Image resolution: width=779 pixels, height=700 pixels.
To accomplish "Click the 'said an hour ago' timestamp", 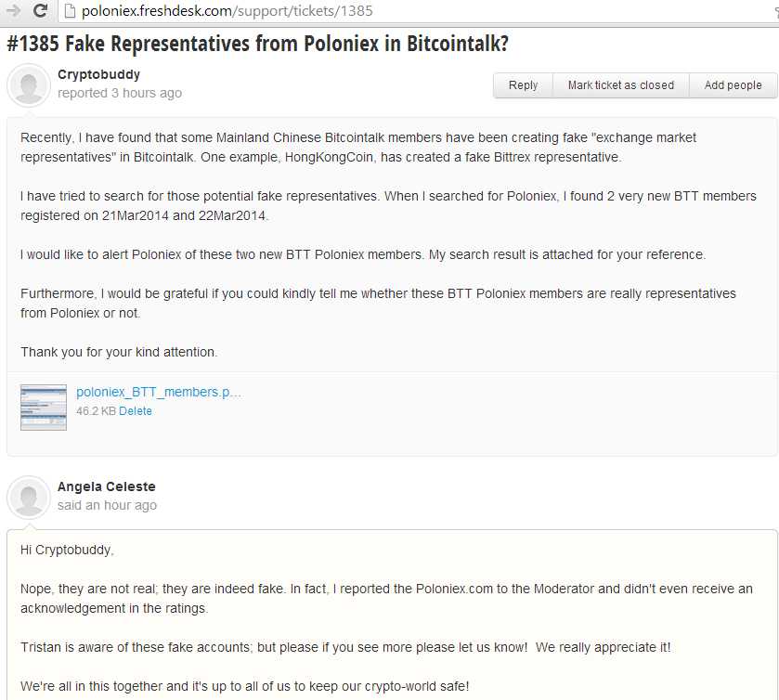I will pyautogui.click(x=108, y=505).
